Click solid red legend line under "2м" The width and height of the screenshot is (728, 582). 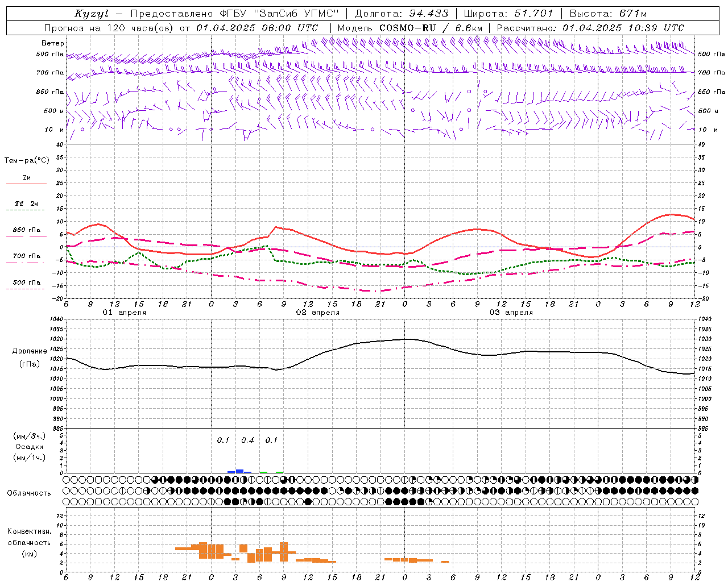26,184
